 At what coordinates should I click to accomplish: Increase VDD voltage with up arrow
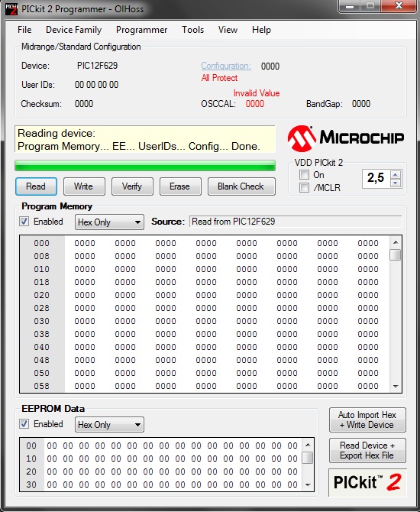[396, 174]
